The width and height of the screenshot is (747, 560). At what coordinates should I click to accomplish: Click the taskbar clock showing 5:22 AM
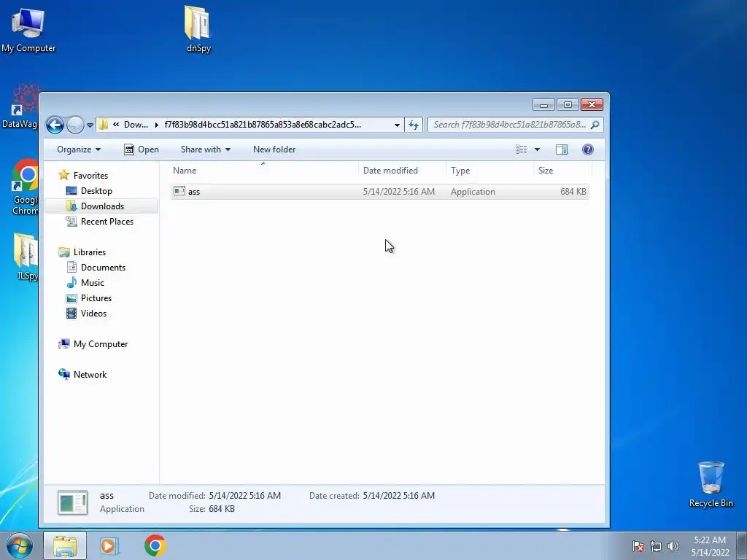[710, 546]
